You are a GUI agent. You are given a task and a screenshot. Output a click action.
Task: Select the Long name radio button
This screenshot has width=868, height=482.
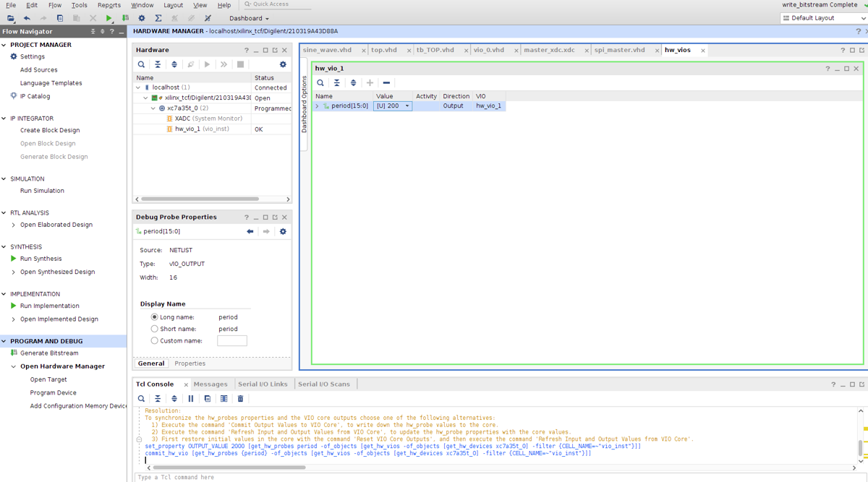click(154, 317)
